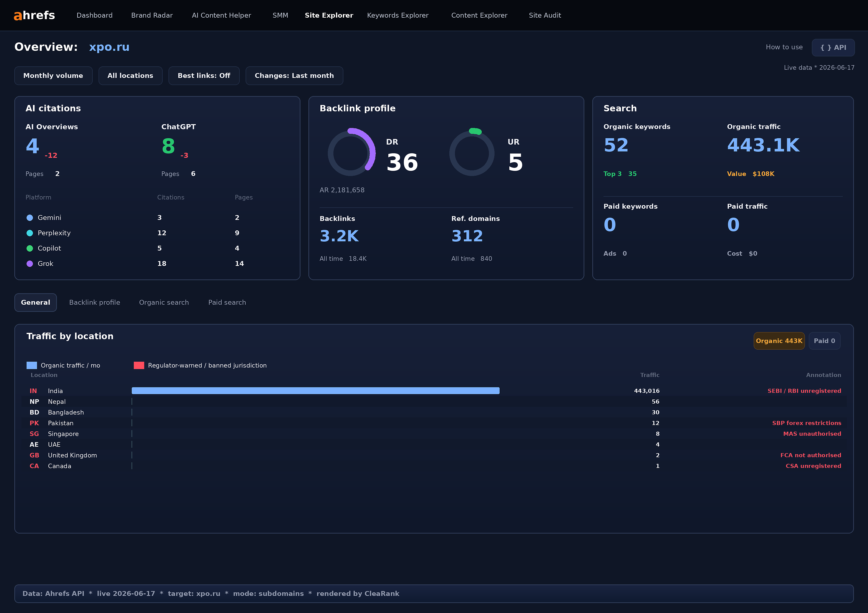
Task: Click the blue Organic traffic legend swatch
Action: (x=32, y=366)
